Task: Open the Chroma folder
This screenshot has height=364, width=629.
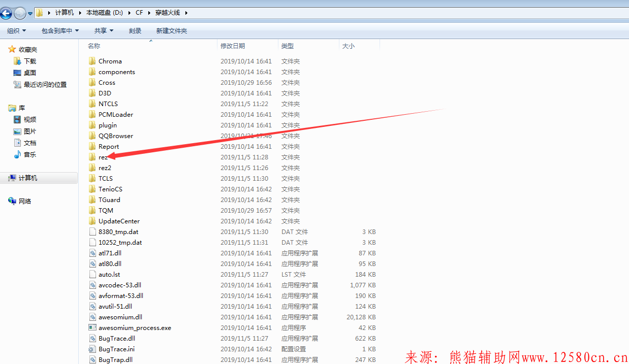Action: (92, 61)
